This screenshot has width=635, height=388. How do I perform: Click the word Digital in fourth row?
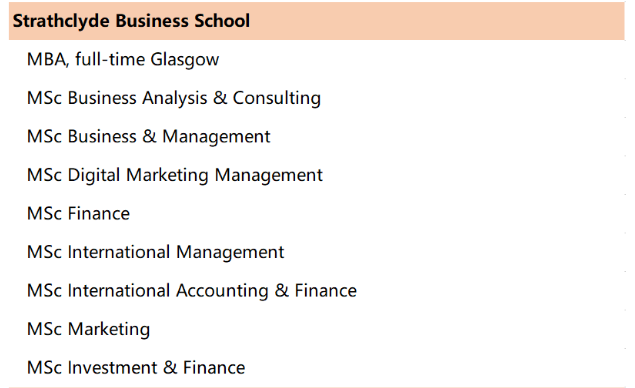coord(94,175)
